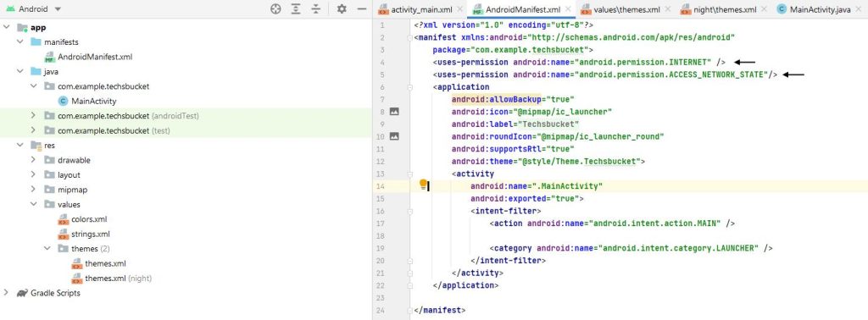The height and width of the screenshot is (320, 868).
Task: Click the MainActivity class C icon
Action: point(63,101)
